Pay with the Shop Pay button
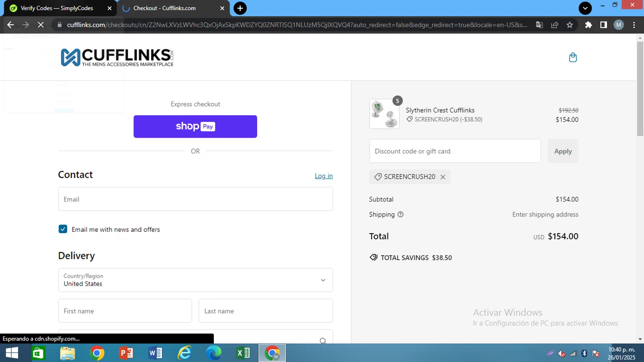The image size is (644, 362). tap(195, 127)
